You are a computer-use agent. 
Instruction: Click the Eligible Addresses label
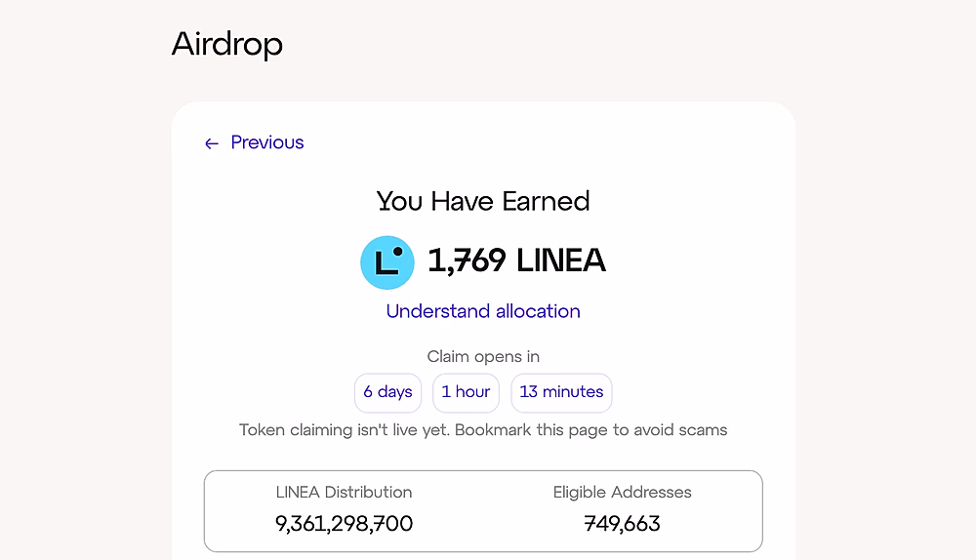(623, 492)
